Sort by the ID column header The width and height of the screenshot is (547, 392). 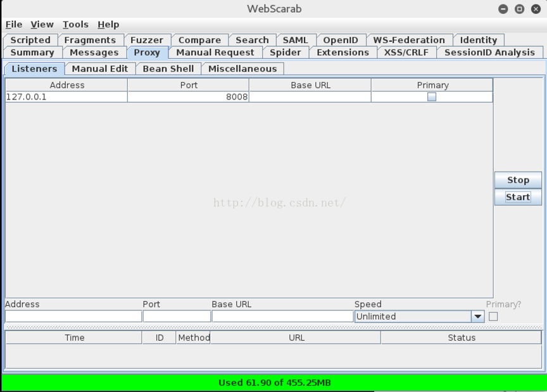coord(159,338)
